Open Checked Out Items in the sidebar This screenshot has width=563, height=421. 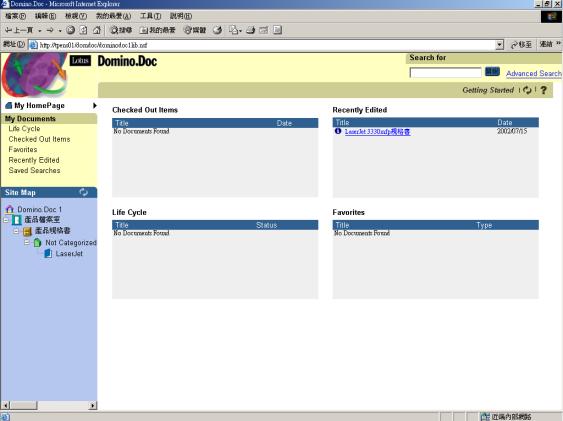pos(39,139)
